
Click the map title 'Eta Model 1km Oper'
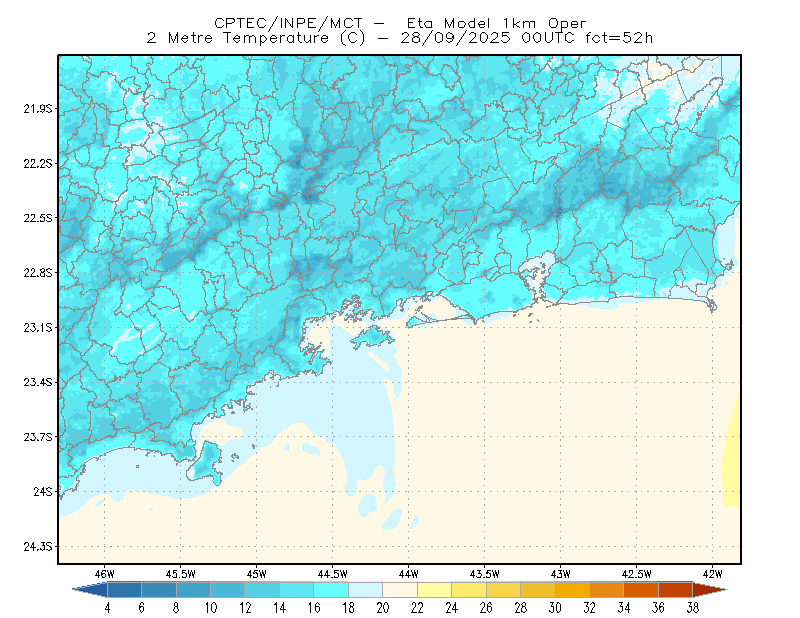tap(496, 23)
